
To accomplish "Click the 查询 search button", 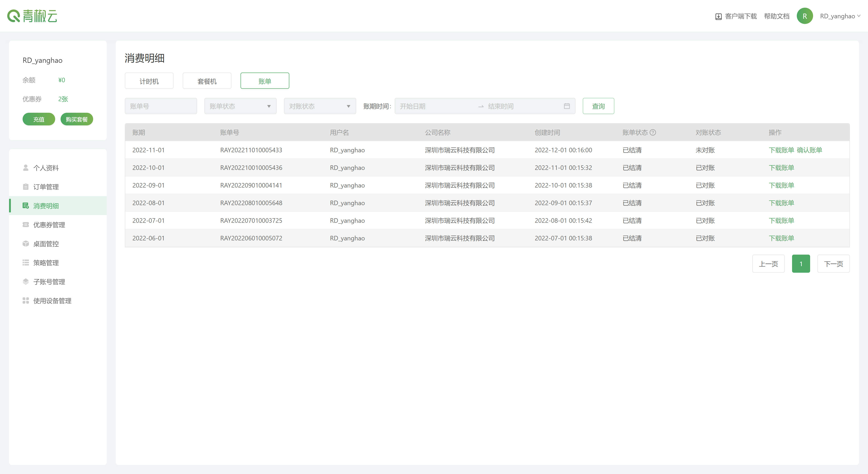I will pos(598,106).
